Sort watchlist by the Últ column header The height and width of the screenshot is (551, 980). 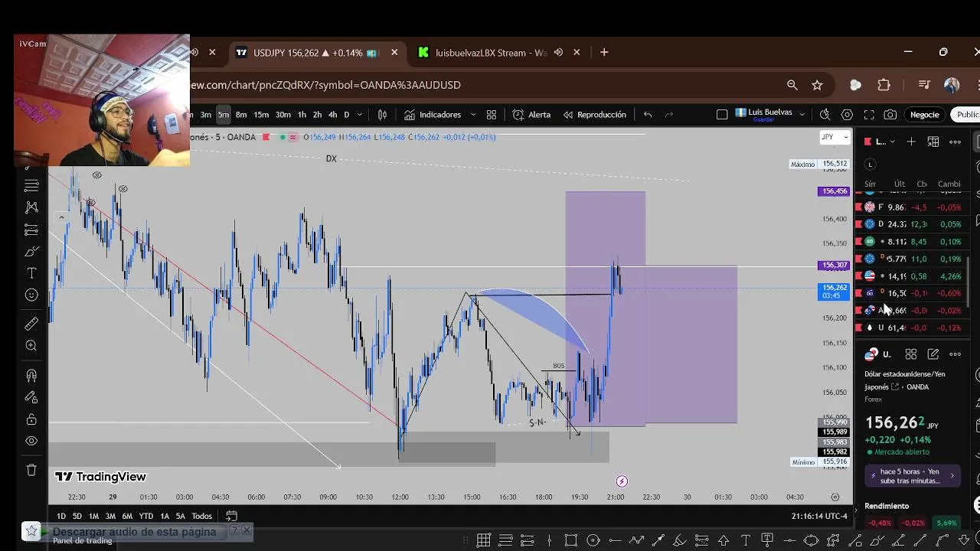pos(900,184)
